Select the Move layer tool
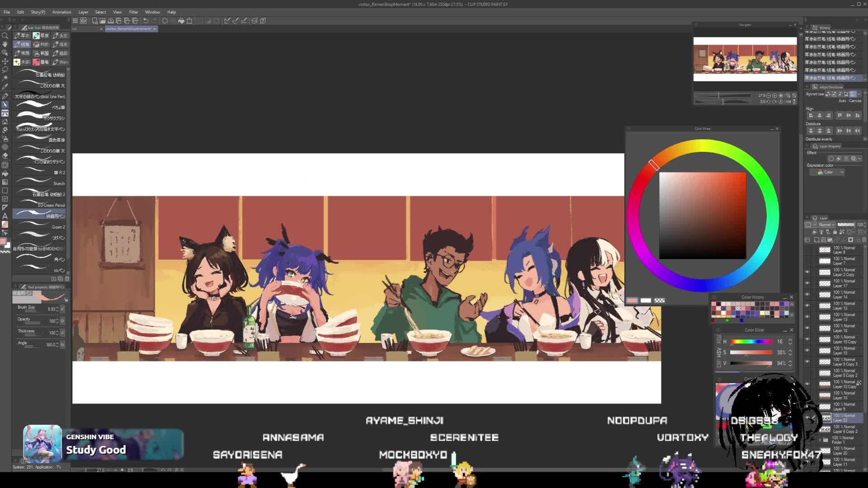Image resolution: width=868 pixels, height=488 pixels. (x=5, y=61)
